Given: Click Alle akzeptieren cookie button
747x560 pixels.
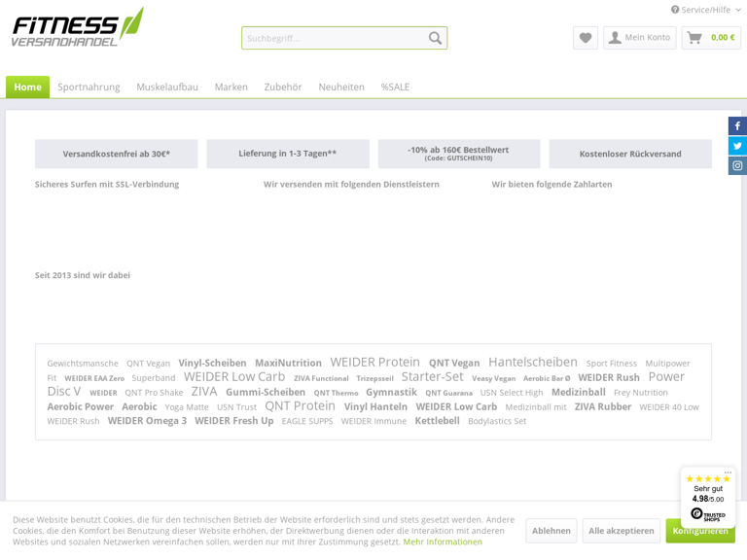Looking at the screenshot, I should click(x=622, y=531).
